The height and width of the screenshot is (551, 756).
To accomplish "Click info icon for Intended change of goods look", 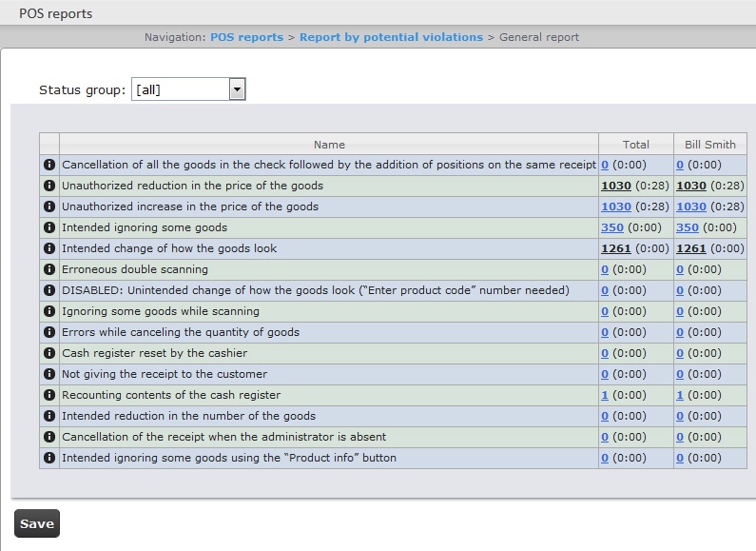I will [49, 248].
